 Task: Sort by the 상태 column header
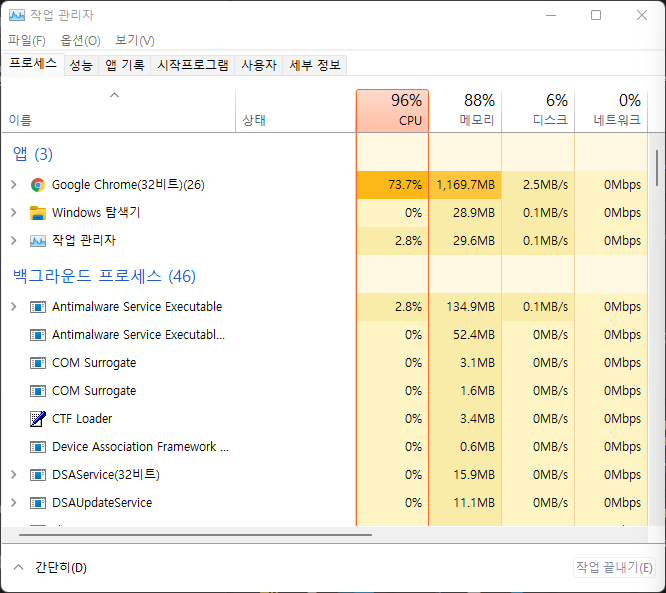[296, 111]
